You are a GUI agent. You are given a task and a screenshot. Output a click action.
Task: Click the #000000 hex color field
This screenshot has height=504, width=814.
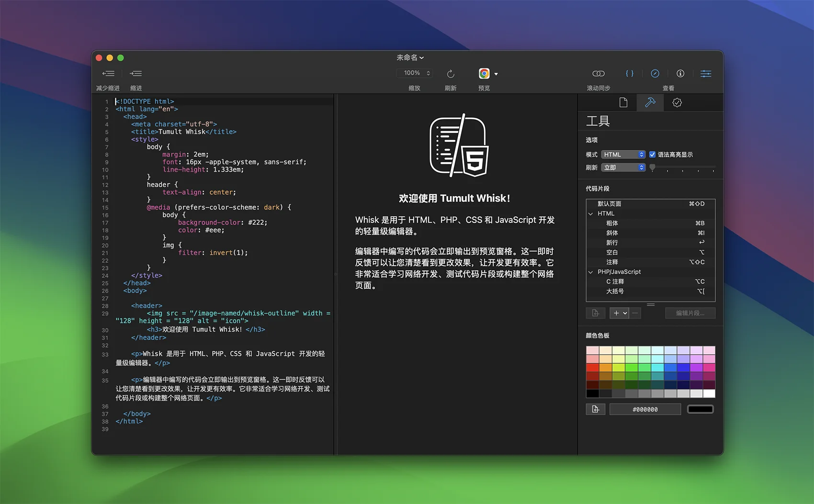coord(645,409)
